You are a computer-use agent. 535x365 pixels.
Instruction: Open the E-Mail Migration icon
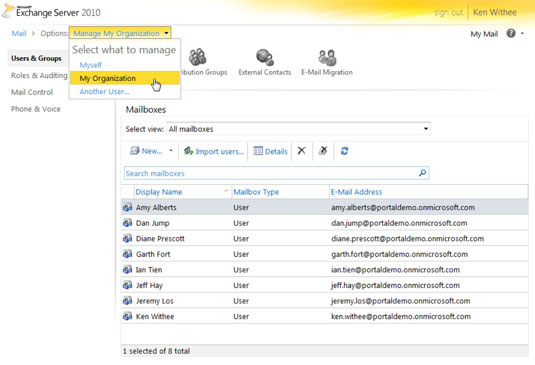point(327,57)
